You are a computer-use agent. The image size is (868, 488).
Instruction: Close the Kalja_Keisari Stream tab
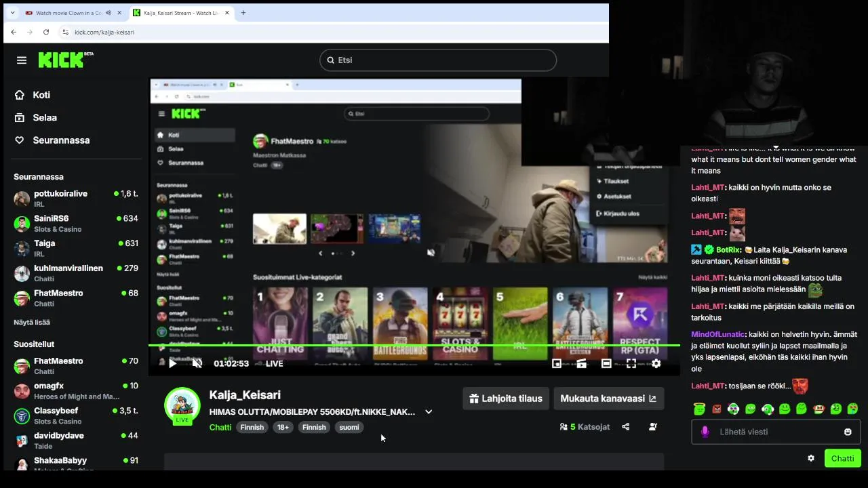228,12
